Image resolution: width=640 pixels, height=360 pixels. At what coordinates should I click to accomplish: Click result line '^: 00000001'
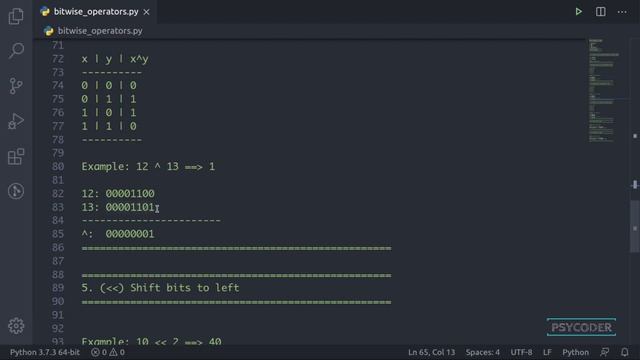[x=118, y=234]
